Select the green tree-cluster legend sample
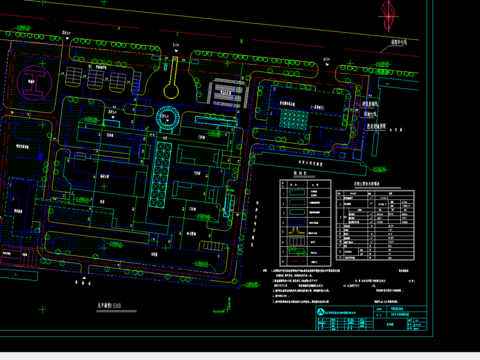This screenshot has width=480, height=360. [x=297, y=252]
